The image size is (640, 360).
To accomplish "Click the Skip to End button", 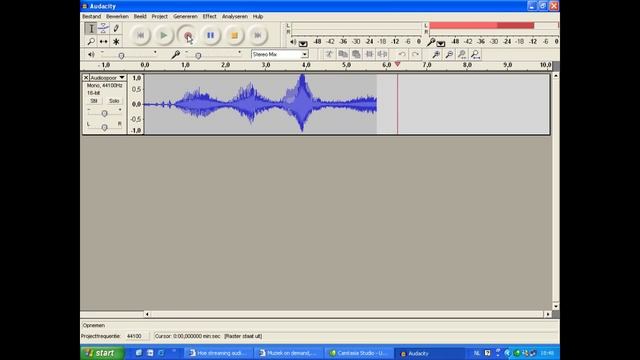I will [258, 36].
